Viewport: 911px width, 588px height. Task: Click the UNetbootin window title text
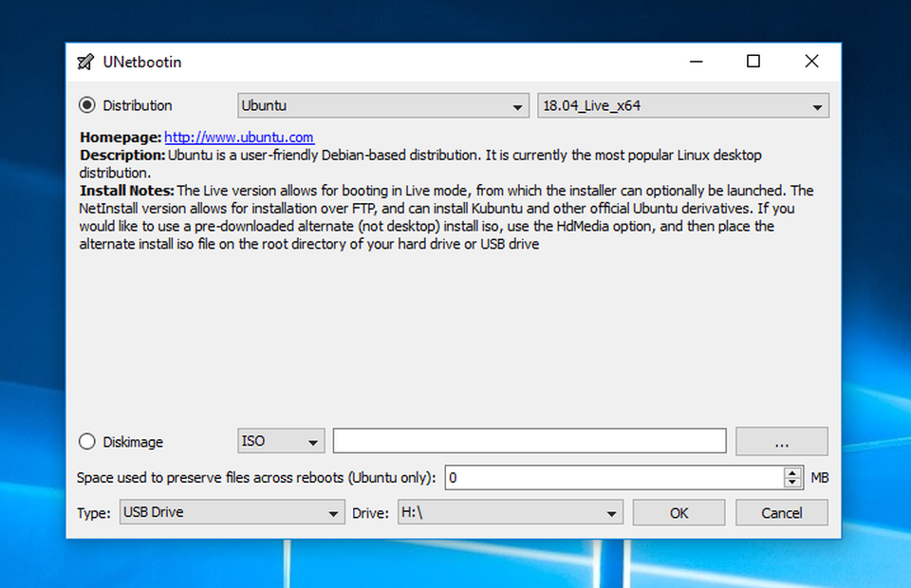pyautogui.click(x=142, y=62)
